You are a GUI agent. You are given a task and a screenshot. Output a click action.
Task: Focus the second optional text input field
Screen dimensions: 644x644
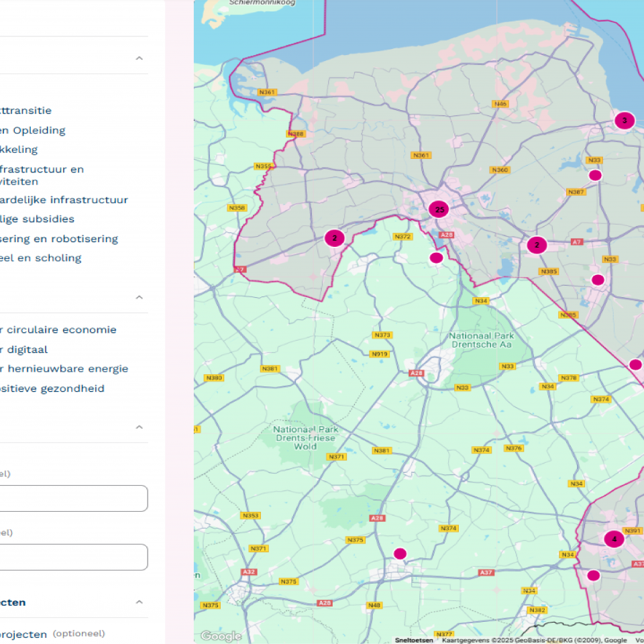pyautogui.click(x=73, y=557)
